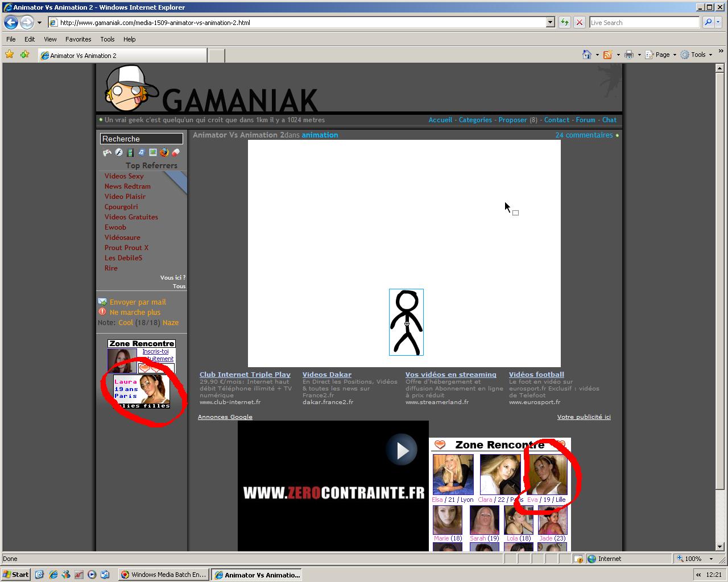The image size is (728, 582).
Task: Expand the Print button dropdown arrow
Action: point(639,55)
